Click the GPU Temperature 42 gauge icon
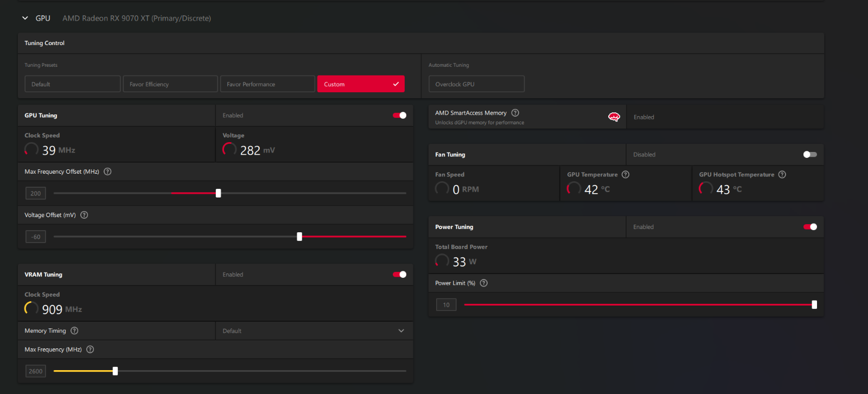This screenshot has height=394, width=868. [574, 188]
